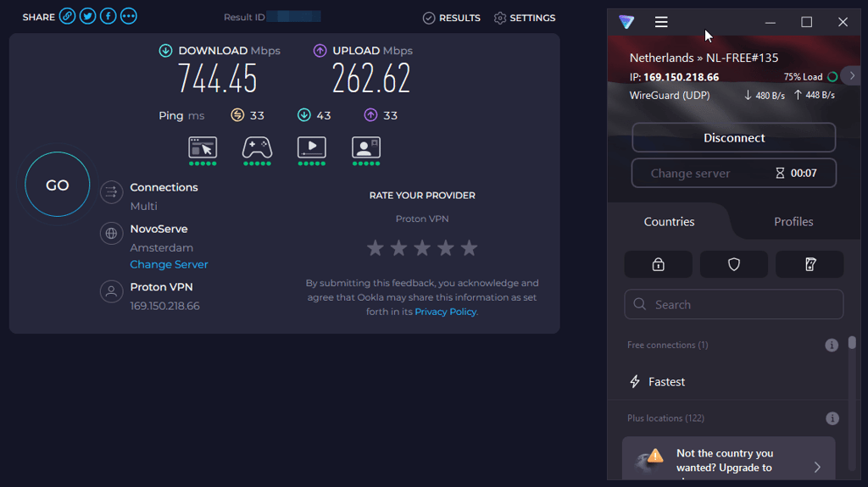Click the NovoServe globe icon

pyautogui.click(x=111, y=234)
